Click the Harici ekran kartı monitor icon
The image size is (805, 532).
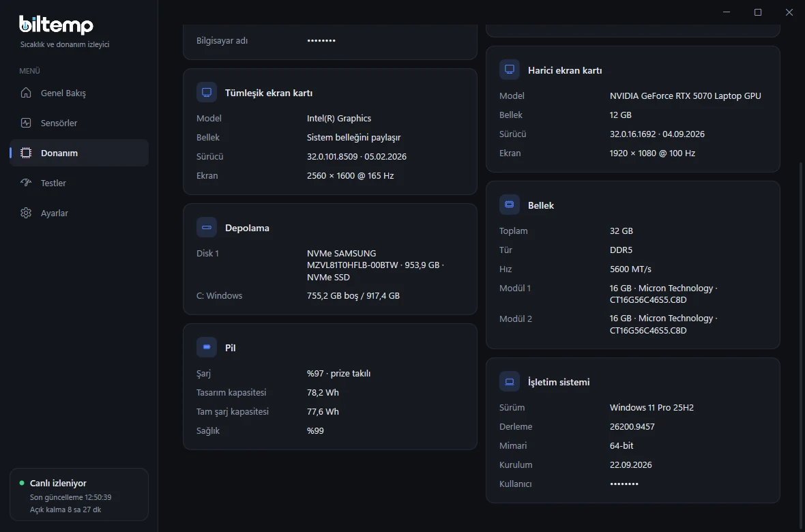[510, 70]
